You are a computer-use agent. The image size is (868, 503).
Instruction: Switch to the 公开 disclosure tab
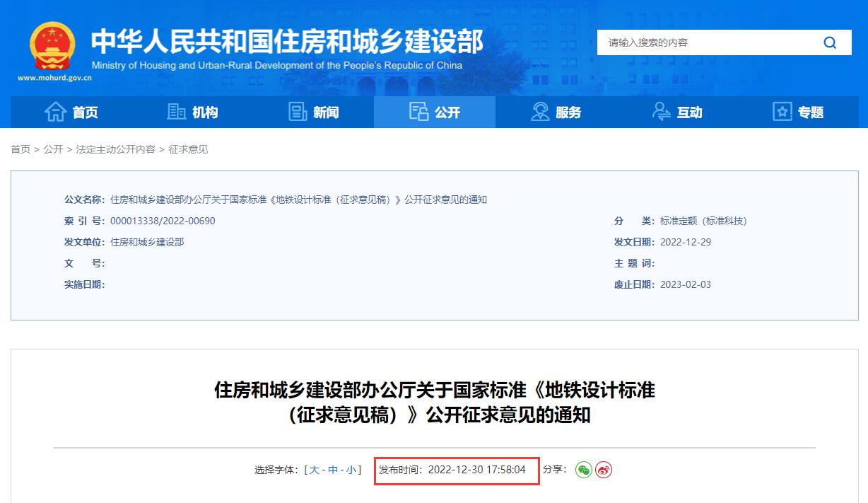[434, 112]
